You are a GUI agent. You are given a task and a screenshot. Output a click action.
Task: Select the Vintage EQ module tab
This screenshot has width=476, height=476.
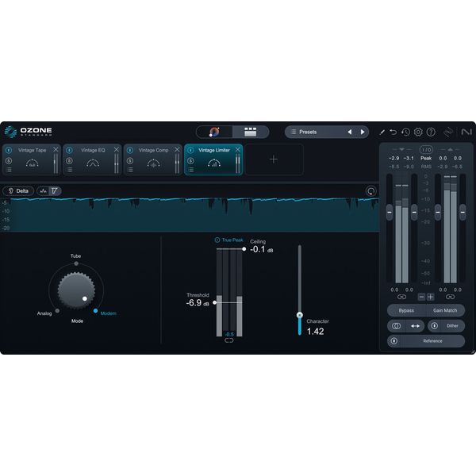[x=92, y=159]
